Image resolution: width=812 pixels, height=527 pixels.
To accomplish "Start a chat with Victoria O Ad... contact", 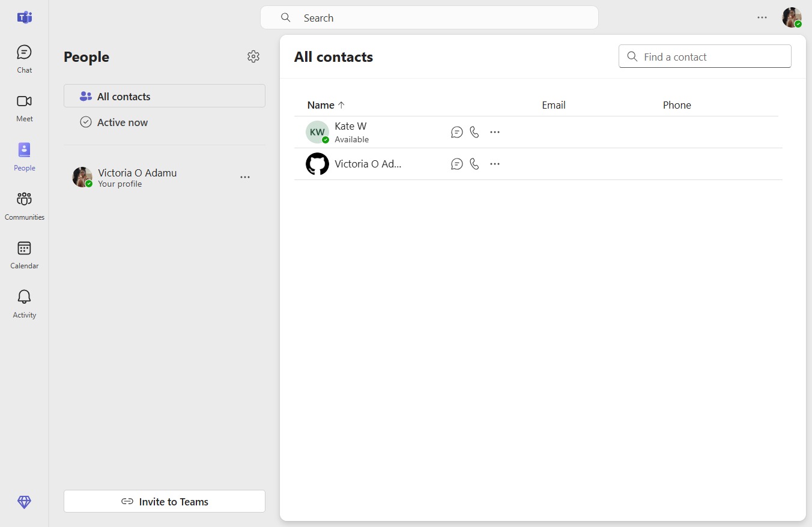I will pos(457,164).
